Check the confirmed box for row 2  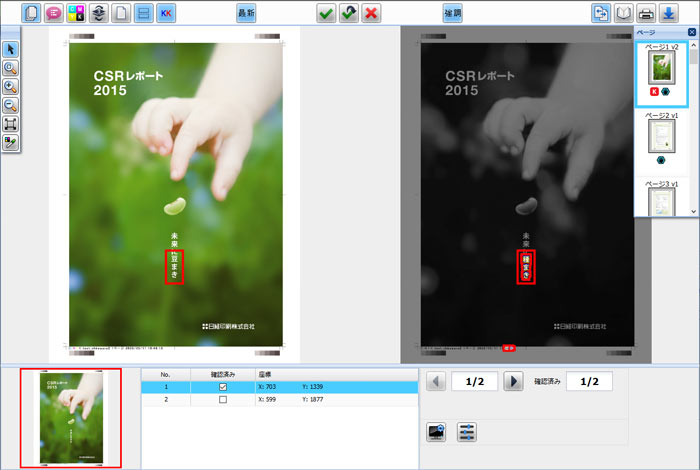pyautogui.click(x=223, y=399)
